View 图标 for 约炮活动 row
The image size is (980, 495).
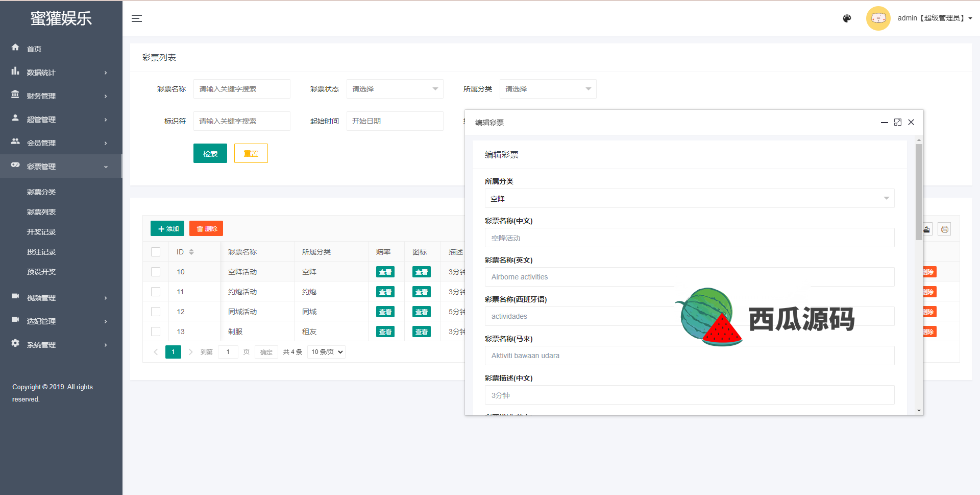422,292
